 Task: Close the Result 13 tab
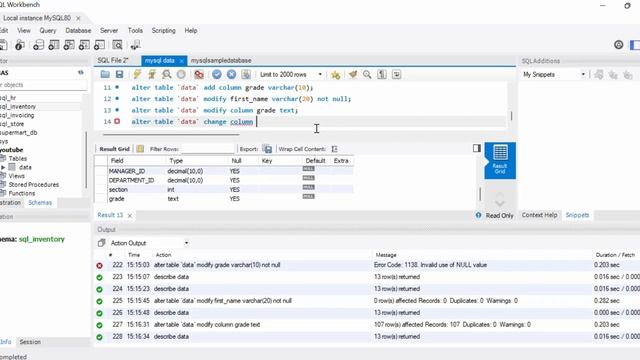130,216
